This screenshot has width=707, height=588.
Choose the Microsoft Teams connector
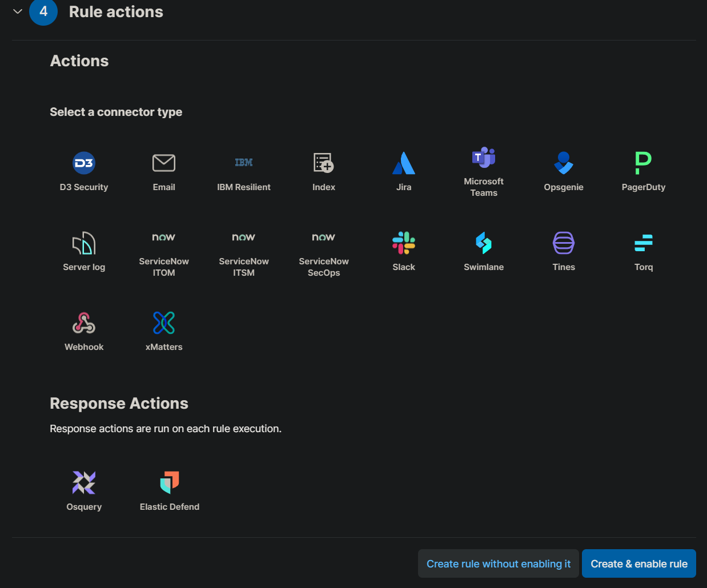(484, 171)
